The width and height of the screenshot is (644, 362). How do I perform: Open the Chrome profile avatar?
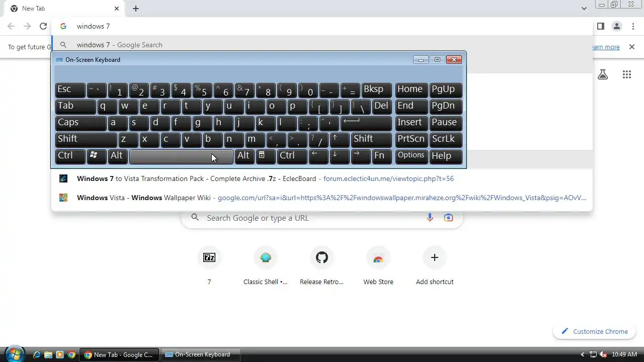[617, 26]
